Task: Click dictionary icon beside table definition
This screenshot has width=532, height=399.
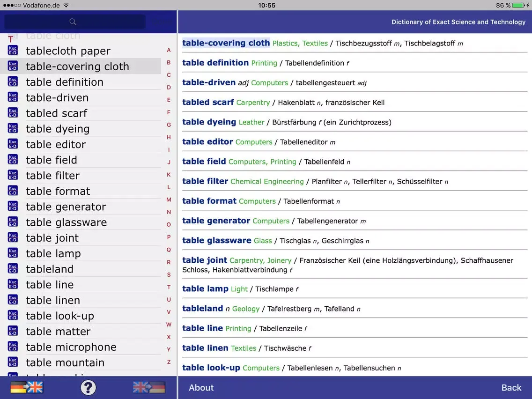Action: pos(13,82)
